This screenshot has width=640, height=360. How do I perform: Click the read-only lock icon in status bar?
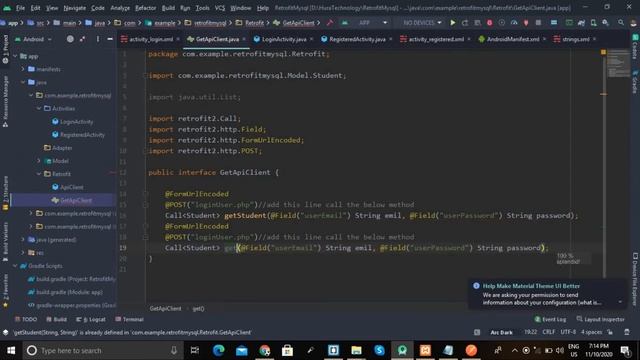pyautogui.click(x=610, y=332)
